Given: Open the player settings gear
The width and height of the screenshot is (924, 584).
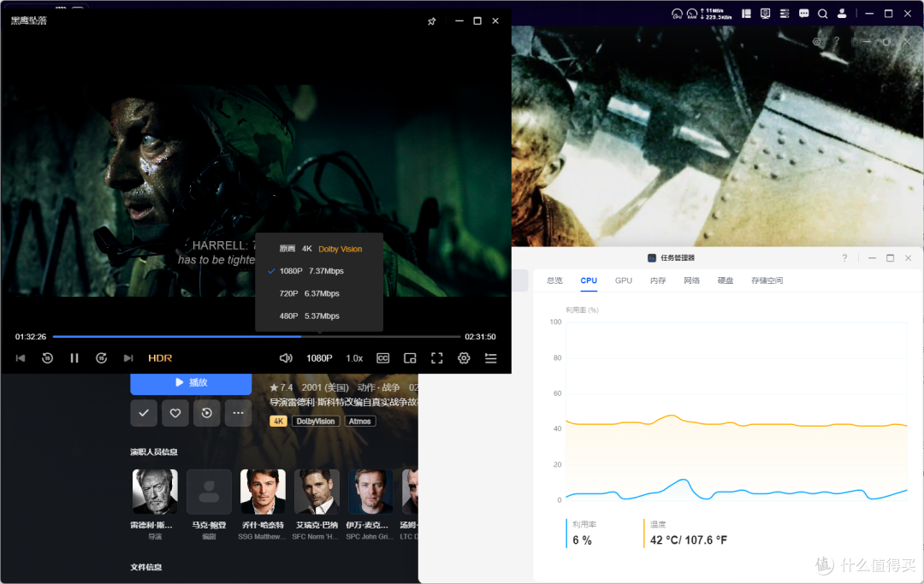Looking at the screenshot, I should 464,358.
